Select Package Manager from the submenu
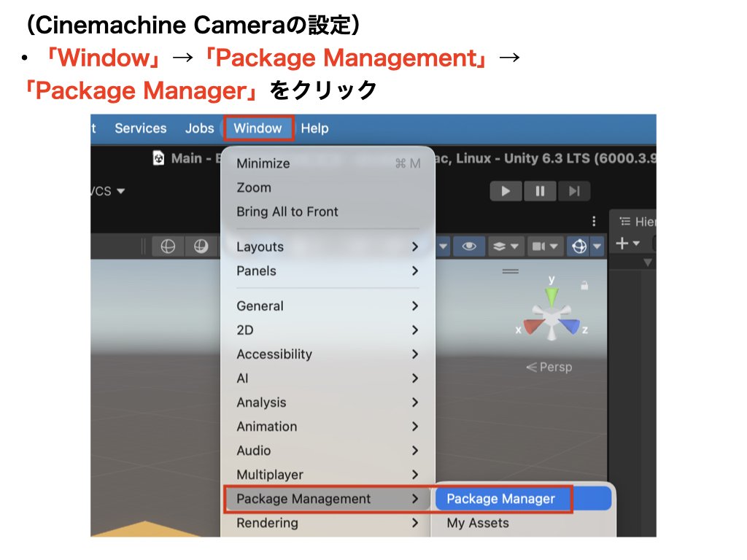The width and height of the screenshot is (747, 560). click(500, 499)
